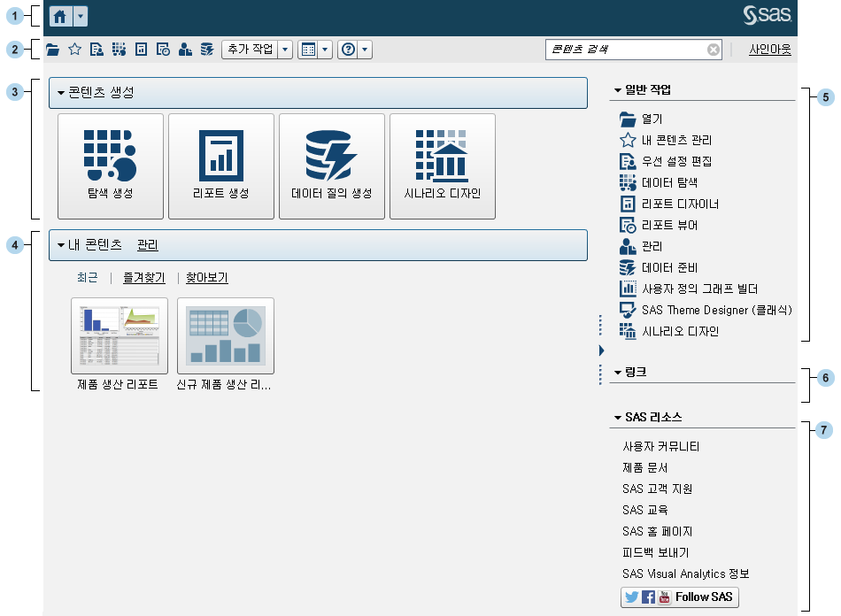
Task: Collapse the 콘텐츠 생성 section
Action: tap(61, 92)
